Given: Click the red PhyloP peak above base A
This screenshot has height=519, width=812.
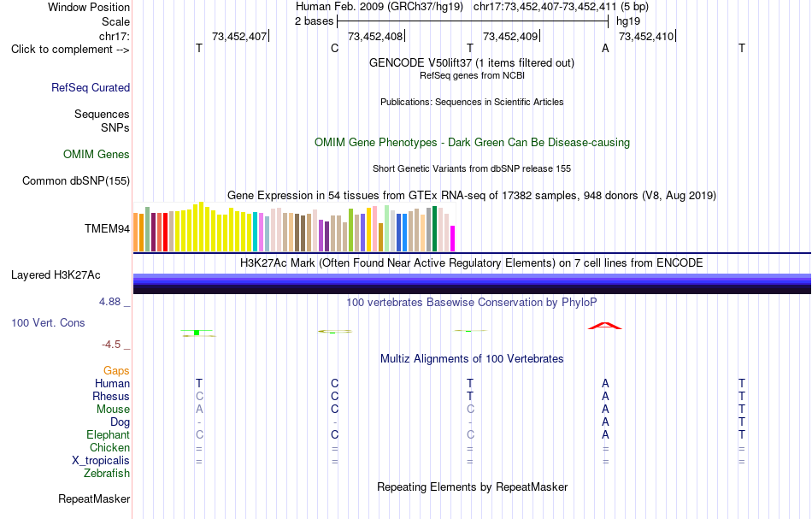Looking at the screenshot, I should pos(605,326).
